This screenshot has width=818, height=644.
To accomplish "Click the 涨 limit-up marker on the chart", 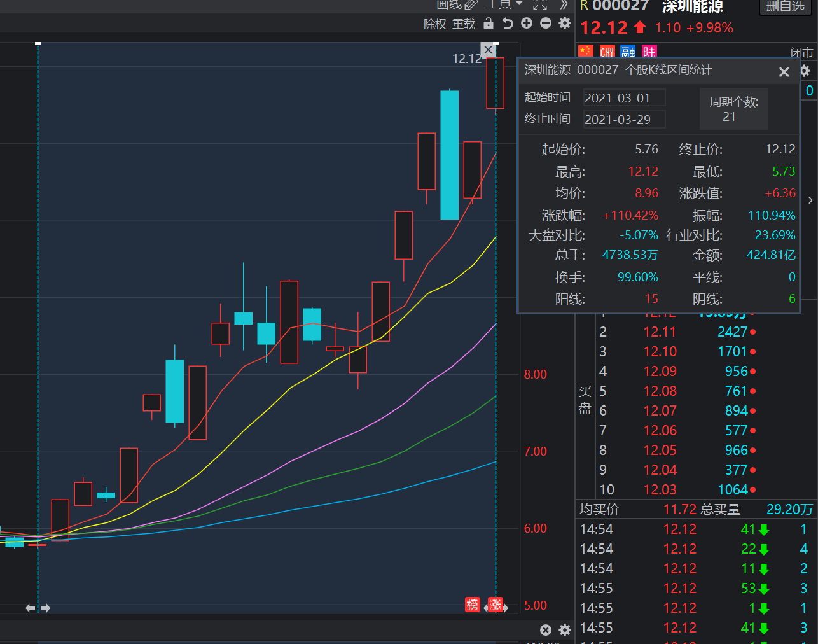I will tap(496, 605).
